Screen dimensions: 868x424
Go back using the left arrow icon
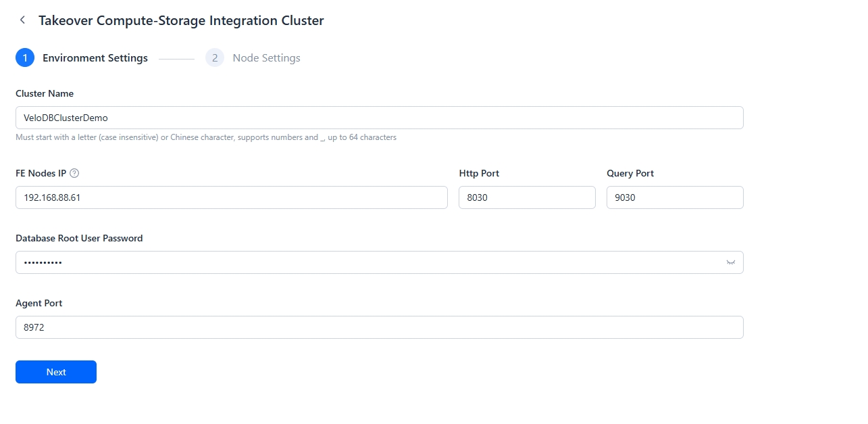22,20
